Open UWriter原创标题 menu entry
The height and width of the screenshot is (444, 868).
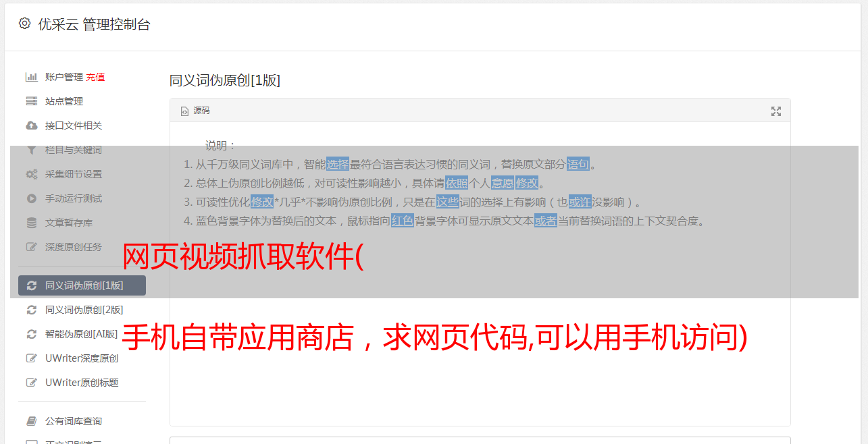pos(82,383)
